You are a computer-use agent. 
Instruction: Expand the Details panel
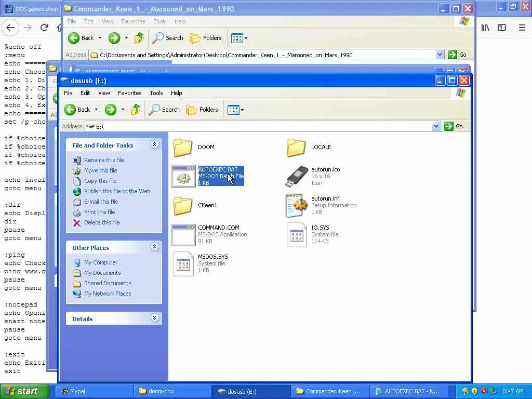[x=154, y=318]
